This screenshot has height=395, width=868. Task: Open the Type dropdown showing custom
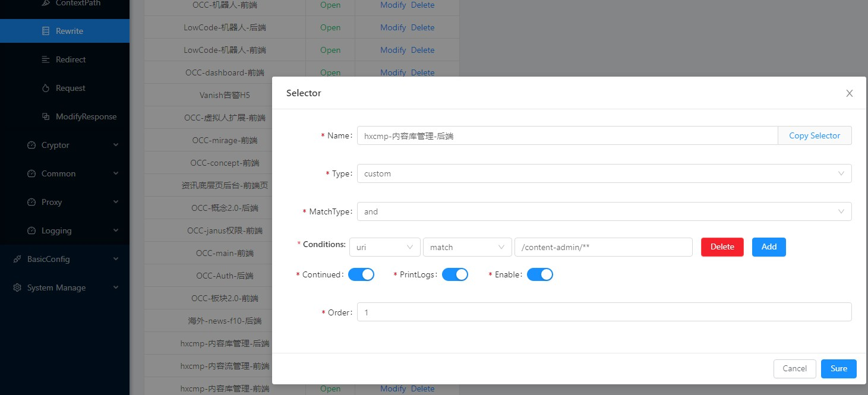point(604,173)
